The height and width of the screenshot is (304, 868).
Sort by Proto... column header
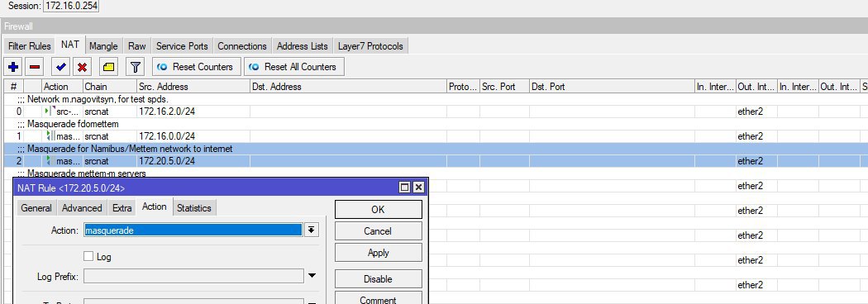tap(463, 86)
